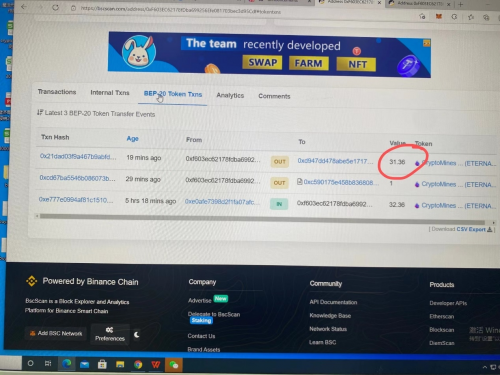Open recipient address 0xd947dd478abe5e1717
The height and width of the screenshot is (375, 500).
point(335,161)
